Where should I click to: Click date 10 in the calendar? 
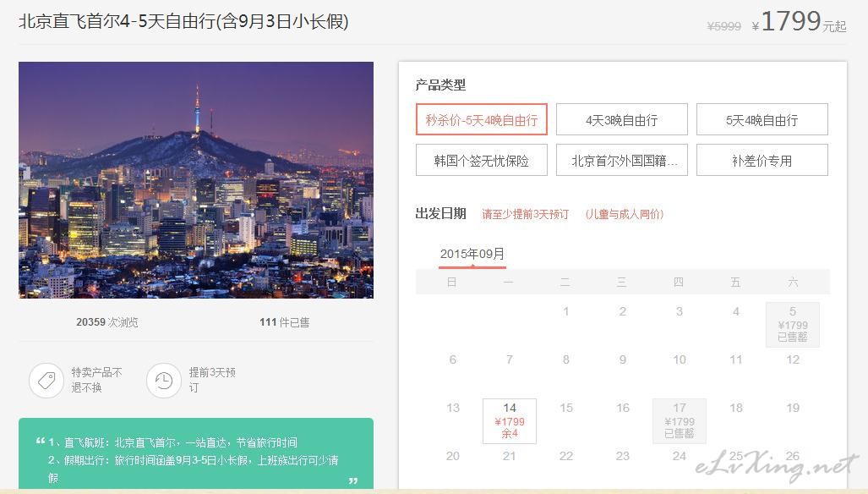click(x=680, y=360)
